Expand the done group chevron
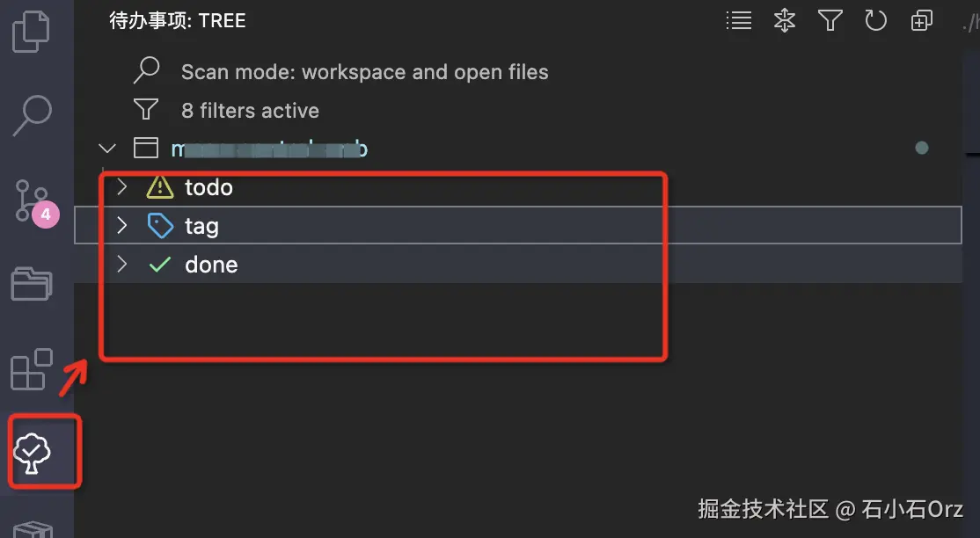This screenshot has height=538, width=980. click(x=122, y=265)
